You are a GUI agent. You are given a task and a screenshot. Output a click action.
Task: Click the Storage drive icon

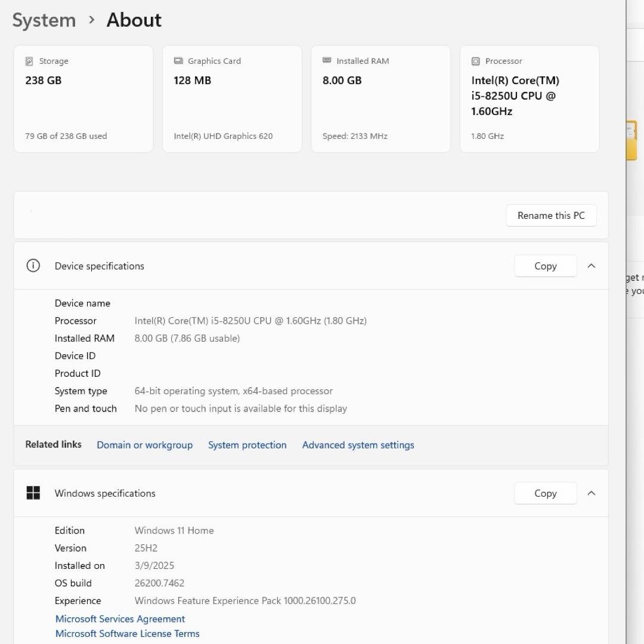tap(29, 60)
